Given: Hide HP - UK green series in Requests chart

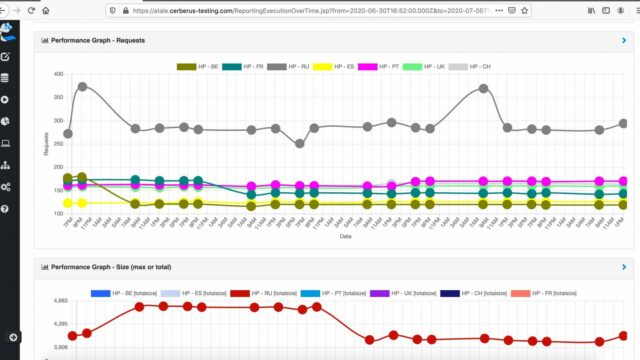Looking at the screenshot, I should pos(424,67).
